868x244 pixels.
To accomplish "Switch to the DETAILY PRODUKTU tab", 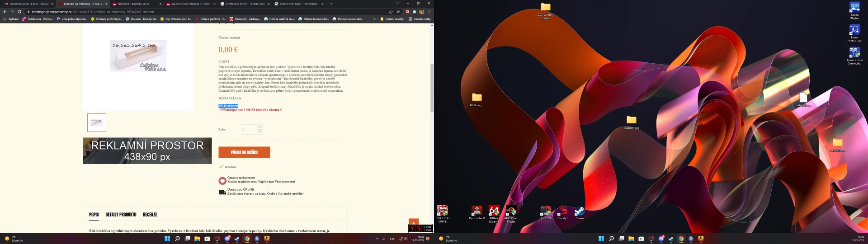I will [121, 215].
